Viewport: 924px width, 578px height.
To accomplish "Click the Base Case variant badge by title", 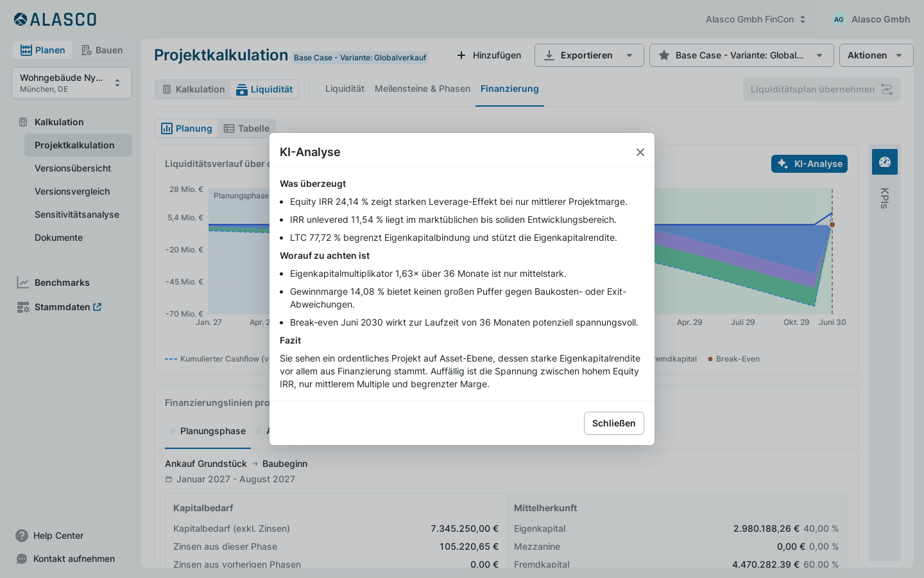I will 360,58.
